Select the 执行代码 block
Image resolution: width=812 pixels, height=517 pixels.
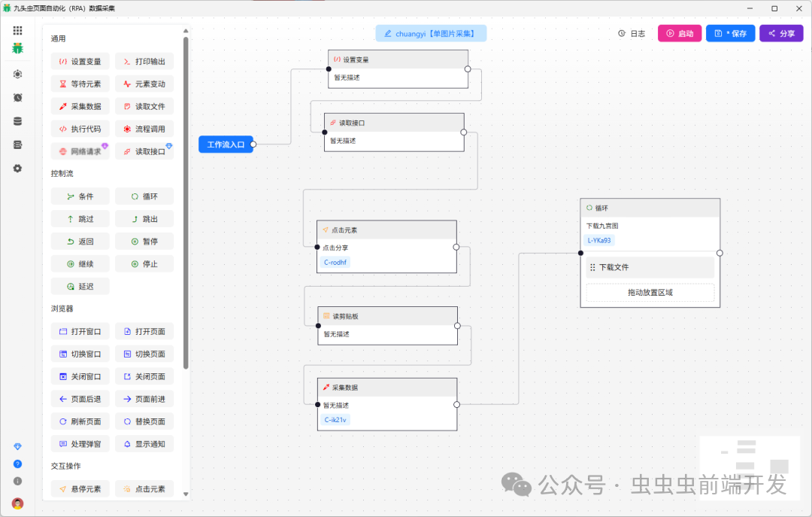point(80,129)
